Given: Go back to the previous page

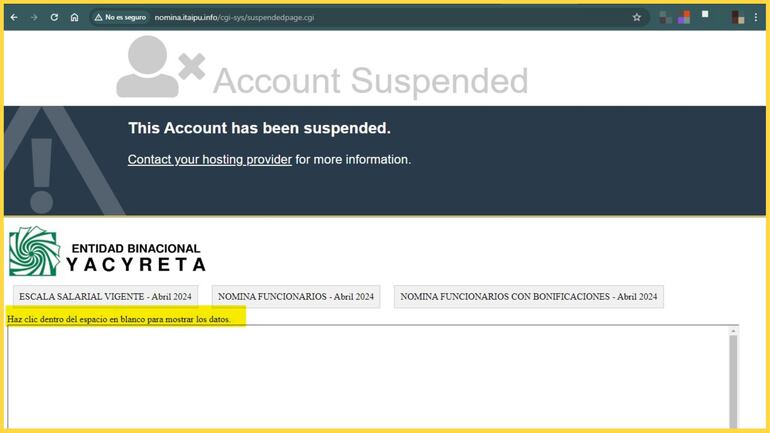Looking at the screenshot, I should [14, 17].
